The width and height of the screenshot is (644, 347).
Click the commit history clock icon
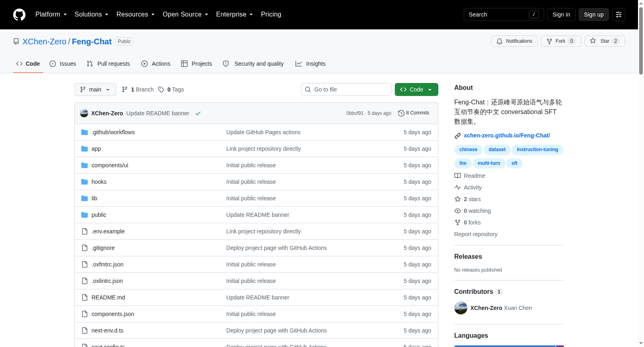point(401,113)
